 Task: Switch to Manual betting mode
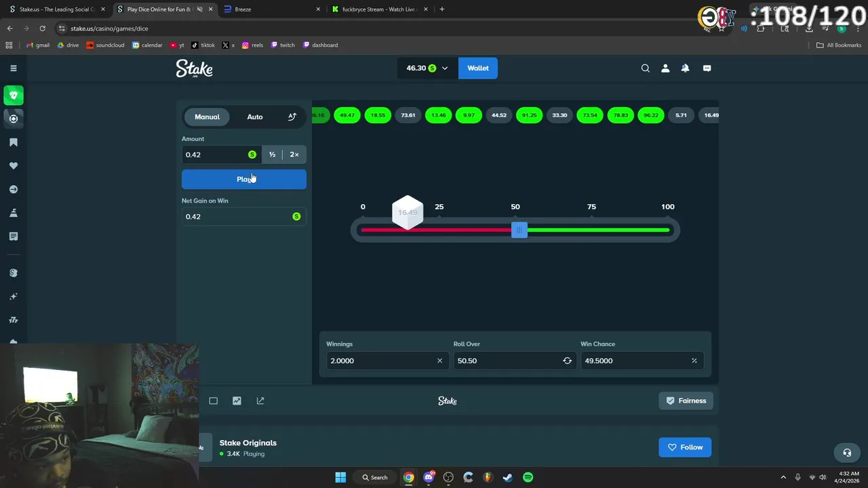207,117
